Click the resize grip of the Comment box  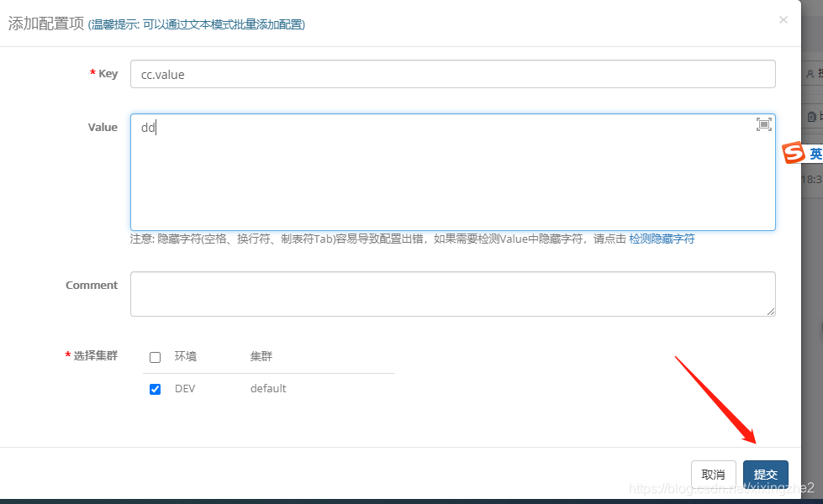click(x=771, y=312)
